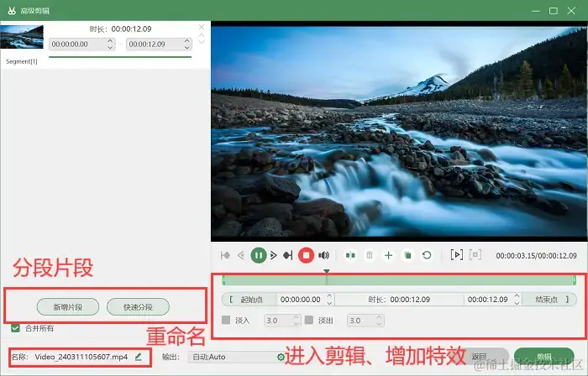
Task: Click the 新增片段 button
Action: (x=68, y=307)
